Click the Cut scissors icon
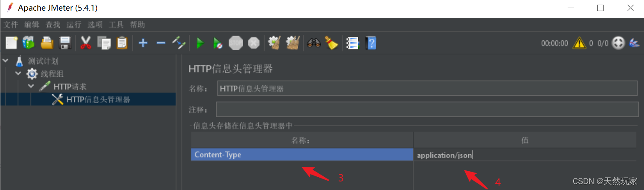Screen dimensions: 644x190 tap(86, 43)
